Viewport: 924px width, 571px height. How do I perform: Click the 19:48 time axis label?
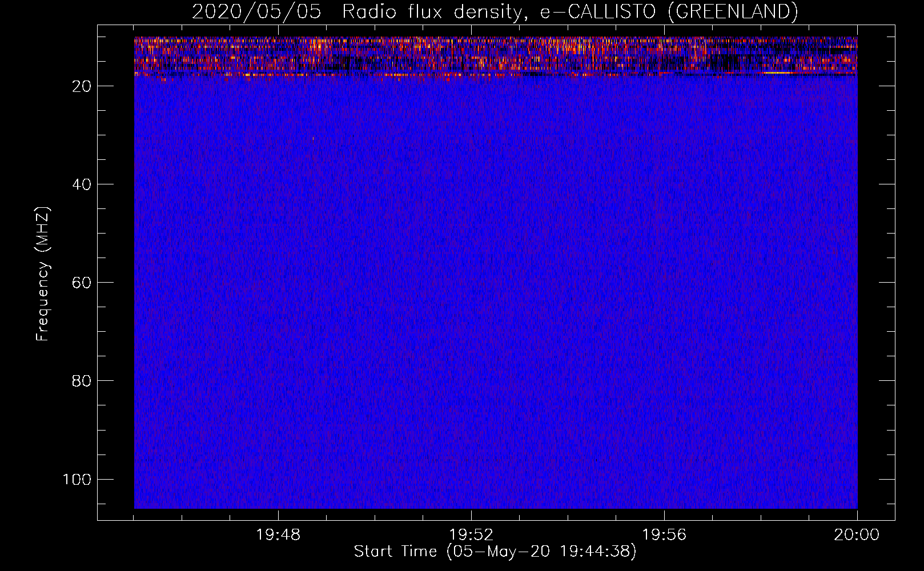278,535
